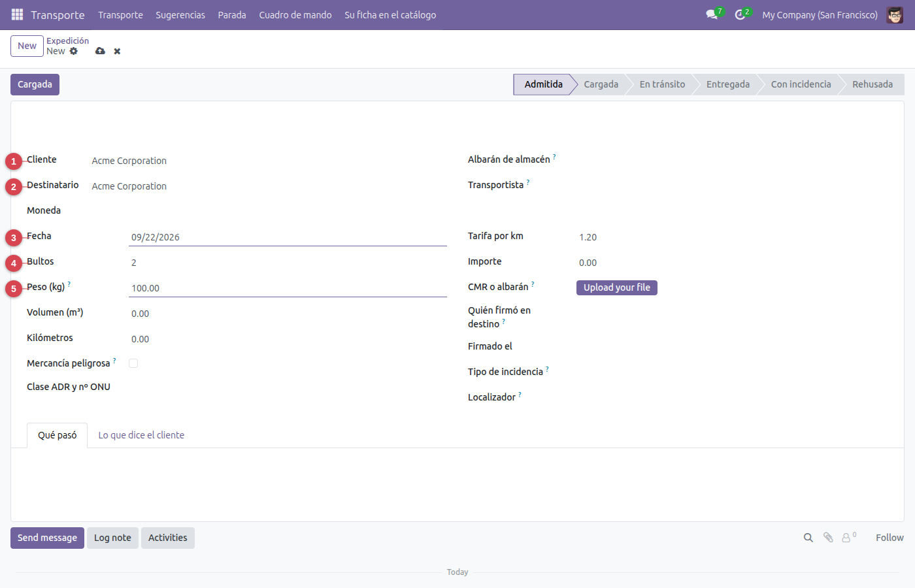Click the user avatar picture

tap(895, 14)
